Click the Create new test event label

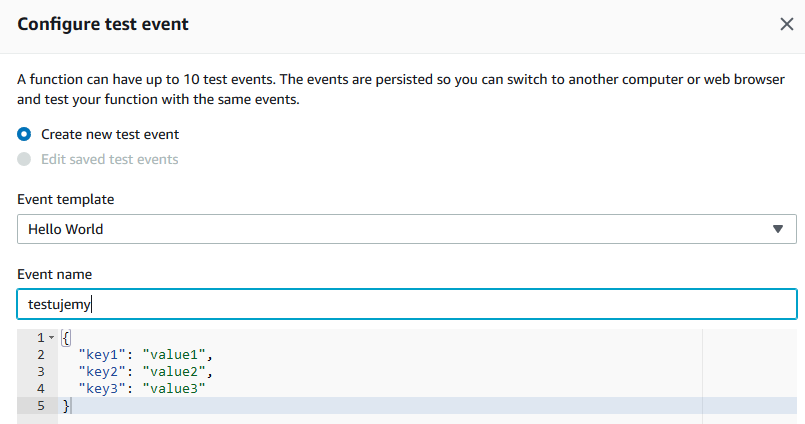click(110, 134)
